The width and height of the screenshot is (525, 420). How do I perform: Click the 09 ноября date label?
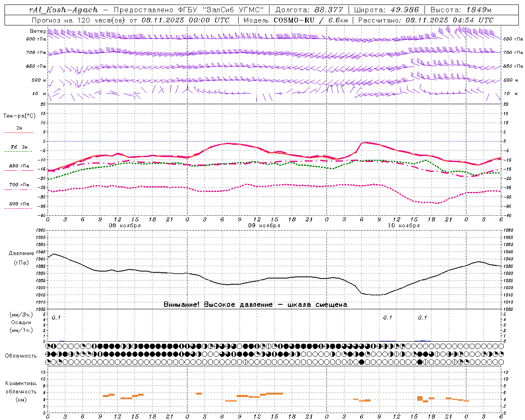click(264, 226)
